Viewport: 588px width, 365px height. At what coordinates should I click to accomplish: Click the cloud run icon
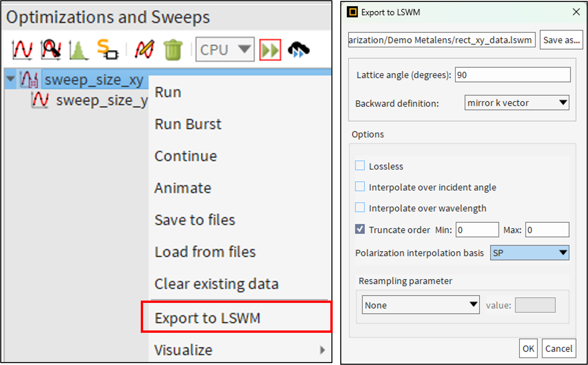click(298, 50)
